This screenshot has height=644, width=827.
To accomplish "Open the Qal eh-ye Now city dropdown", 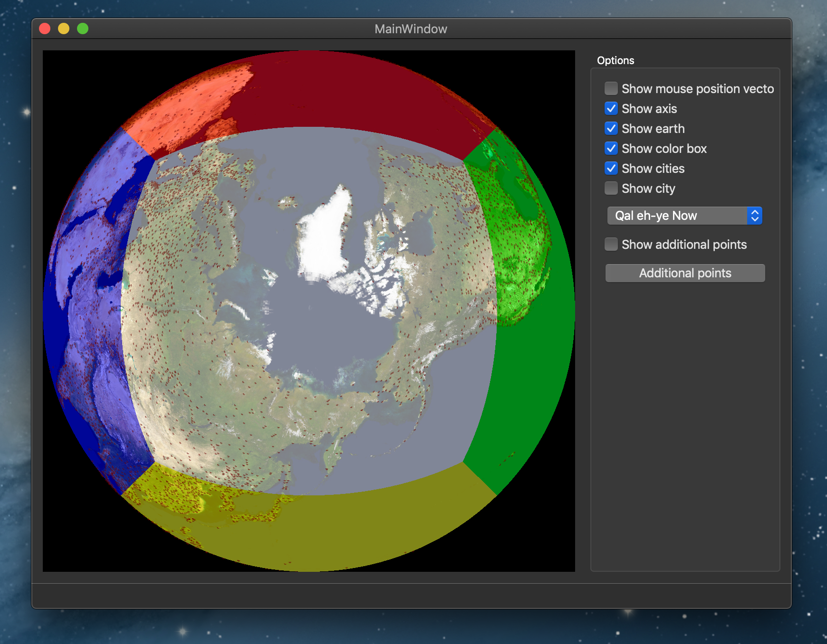I will (x=684, y=216).
